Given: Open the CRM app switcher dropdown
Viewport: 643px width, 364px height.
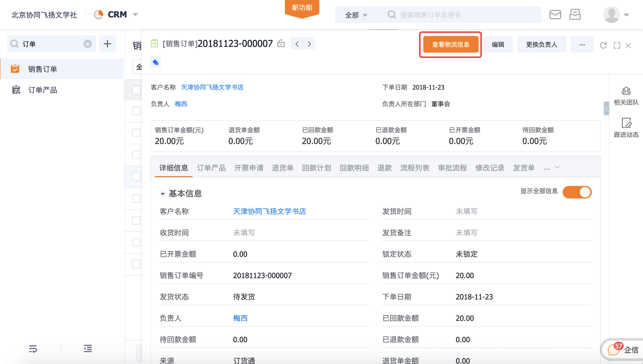Looking at the screenshot, I should point(135,14).
